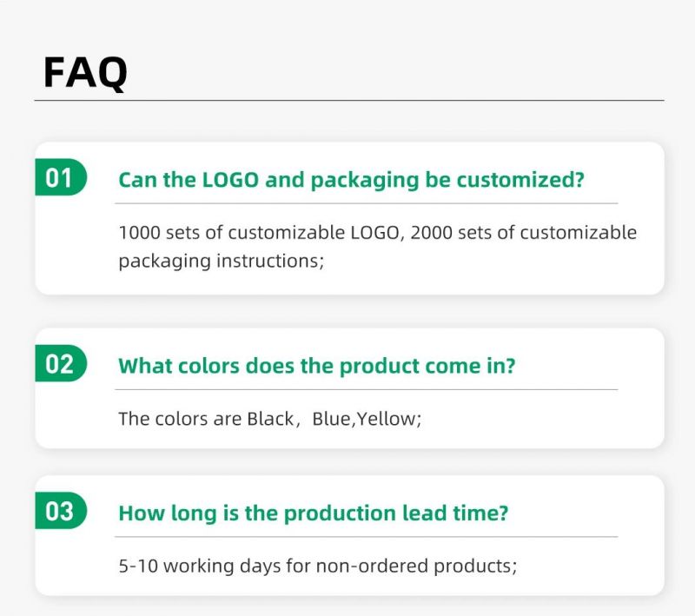Click the word LOGO in first question
The height and width of the screenshot is (616, 695).
(x=230, y=180)
